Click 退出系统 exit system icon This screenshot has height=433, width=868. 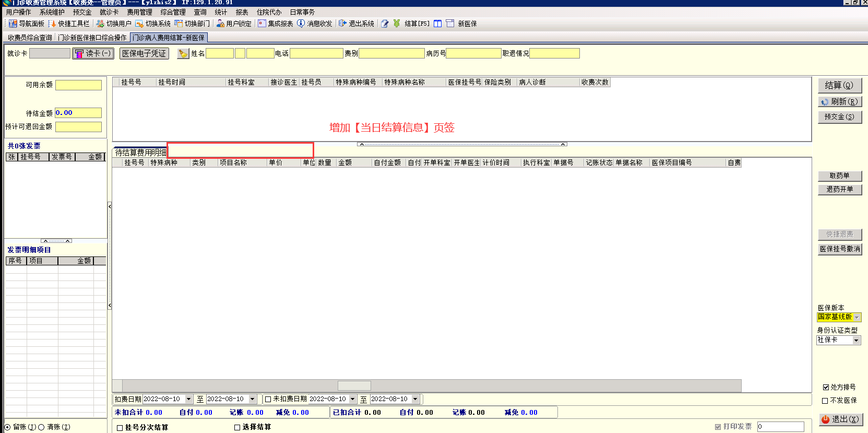coord(342,24)
